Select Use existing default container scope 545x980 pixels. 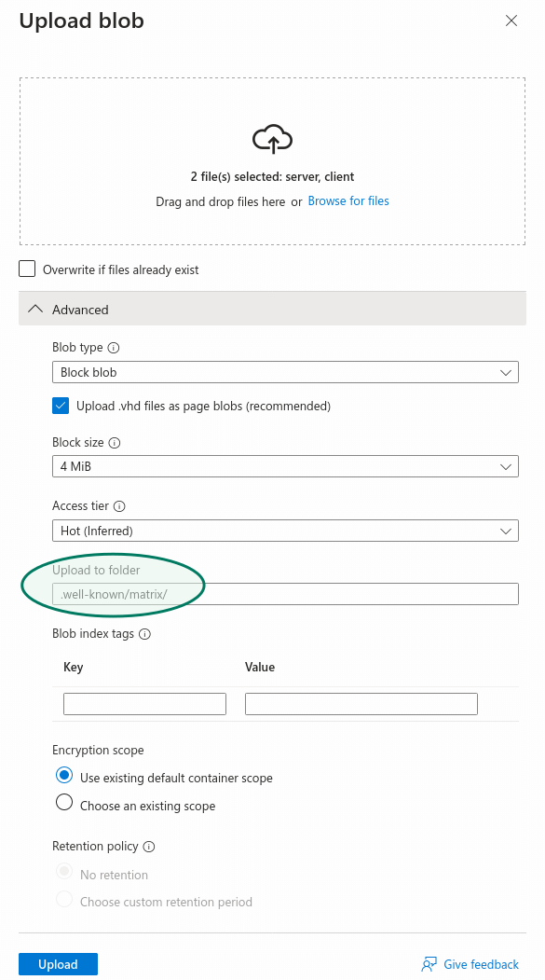[x=64, y=776]
